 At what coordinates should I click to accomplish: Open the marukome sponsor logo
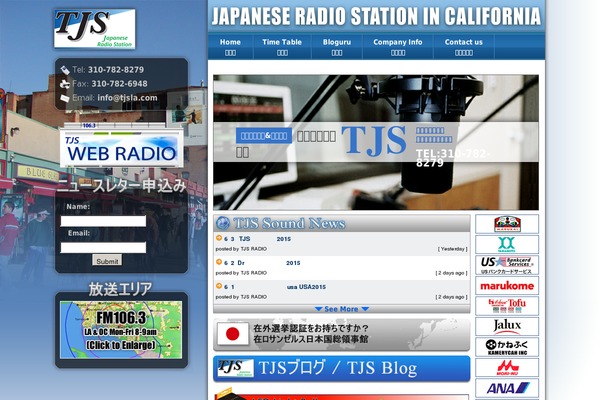(507, 286)
